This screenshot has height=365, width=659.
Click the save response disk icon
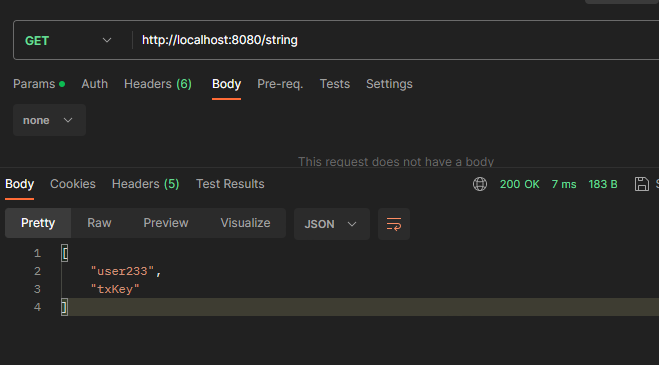(x=641, y=184)
